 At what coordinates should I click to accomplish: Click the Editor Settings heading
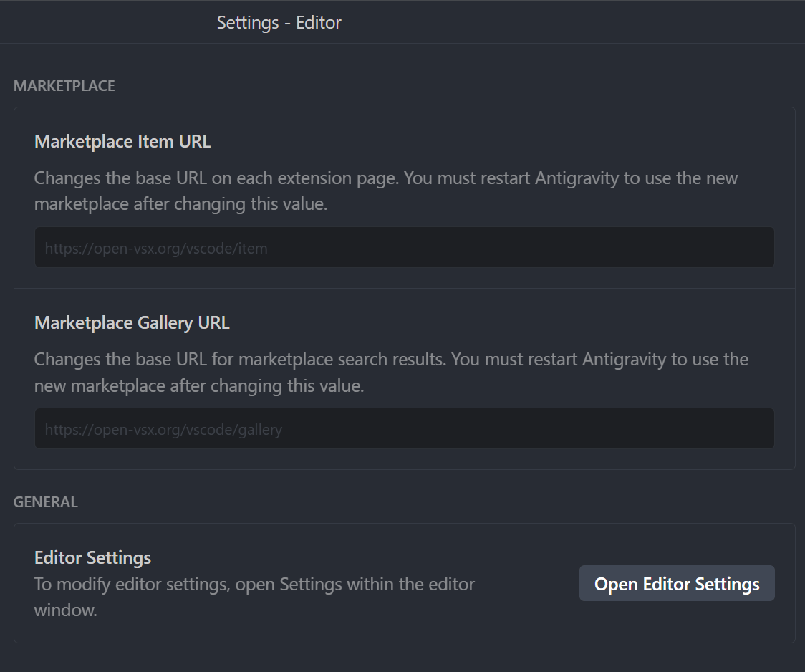coord(92,557)
